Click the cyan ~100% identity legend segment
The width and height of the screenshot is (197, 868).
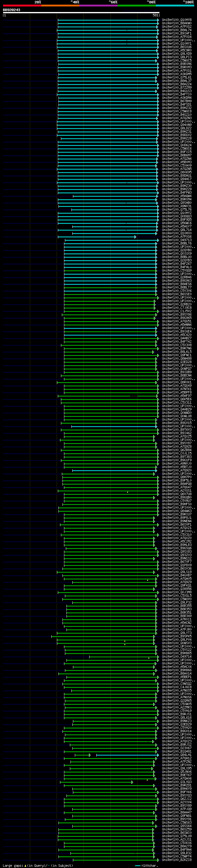pos(175,6)
